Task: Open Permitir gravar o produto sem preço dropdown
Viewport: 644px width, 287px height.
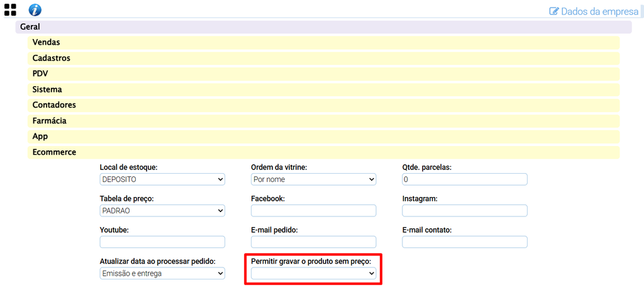Action: 313,273
